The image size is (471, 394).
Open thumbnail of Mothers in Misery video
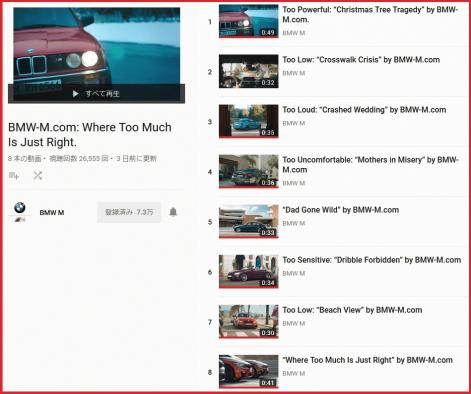tap(248, 171)
